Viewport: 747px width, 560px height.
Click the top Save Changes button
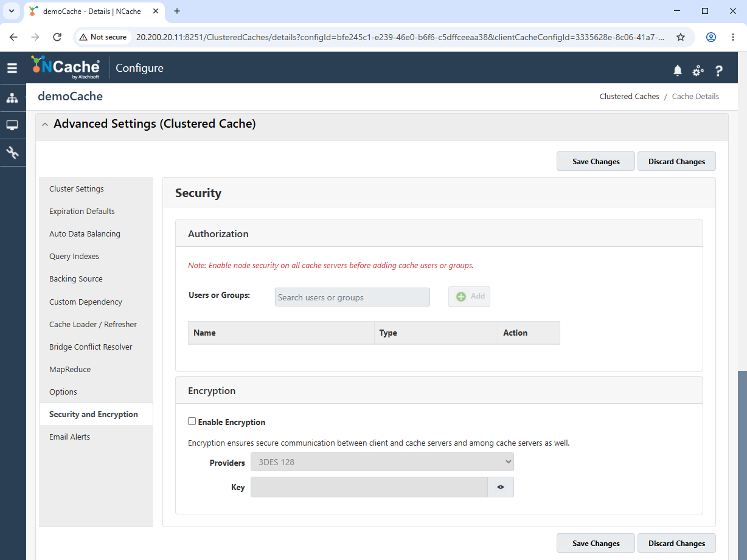tap(596, 162)
